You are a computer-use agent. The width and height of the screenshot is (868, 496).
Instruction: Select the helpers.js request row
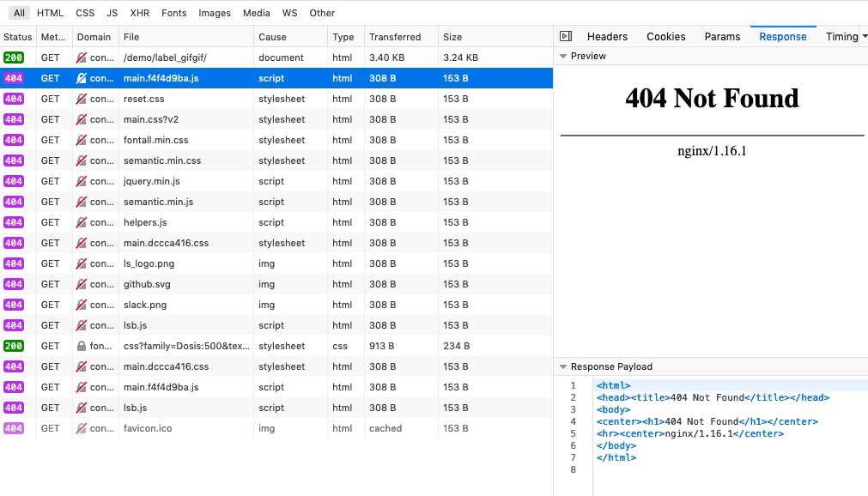pyautogui.click(x=172, y=222)
